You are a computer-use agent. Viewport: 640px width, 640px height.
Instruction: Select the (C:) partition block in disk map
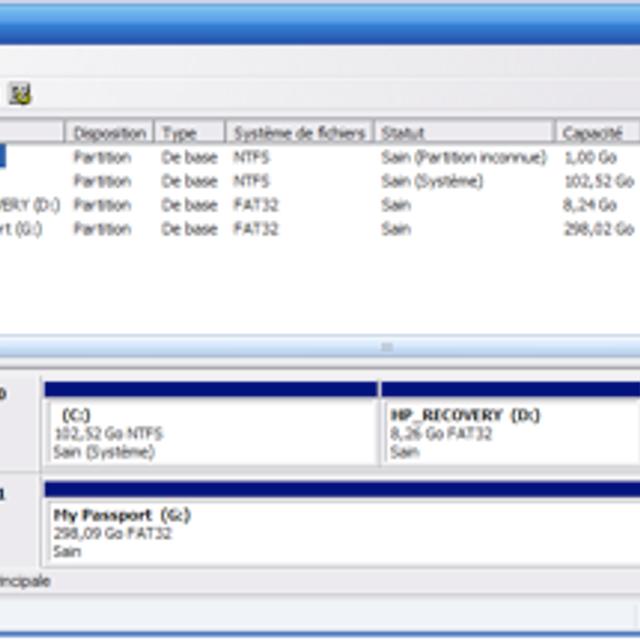[x=211, y=423]
